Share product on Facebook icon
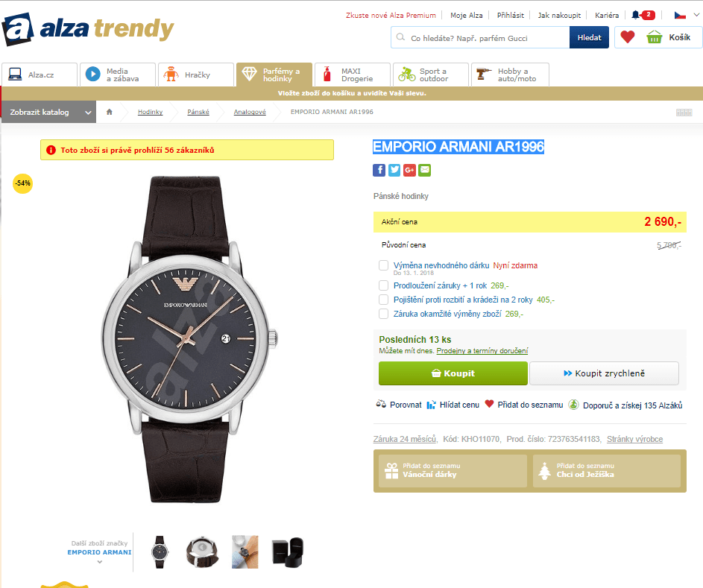Image resolution: width=703 pixels, height=588 pixels. (379, 171)
